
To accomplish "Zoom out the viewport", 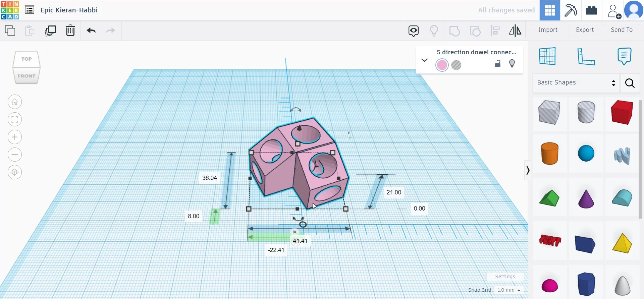I will coord(15,155).
